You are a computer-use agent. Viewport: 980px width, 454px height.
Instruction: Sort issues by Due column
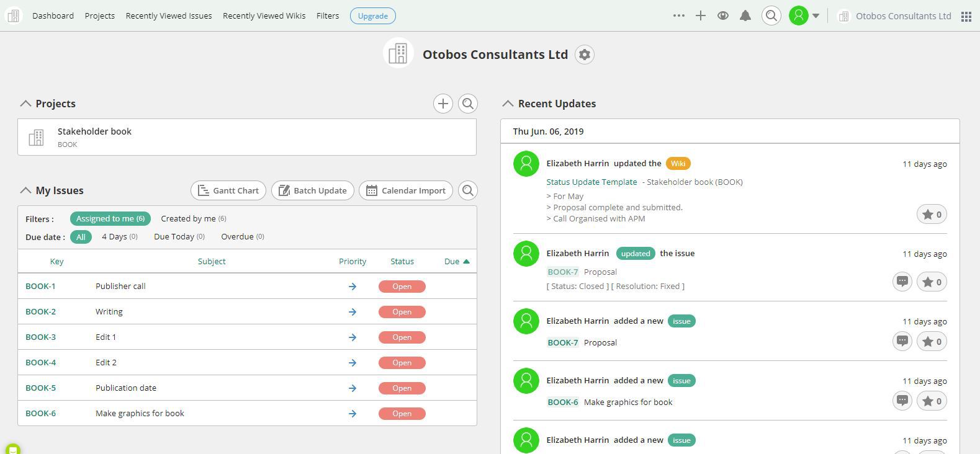coord(457,262)
